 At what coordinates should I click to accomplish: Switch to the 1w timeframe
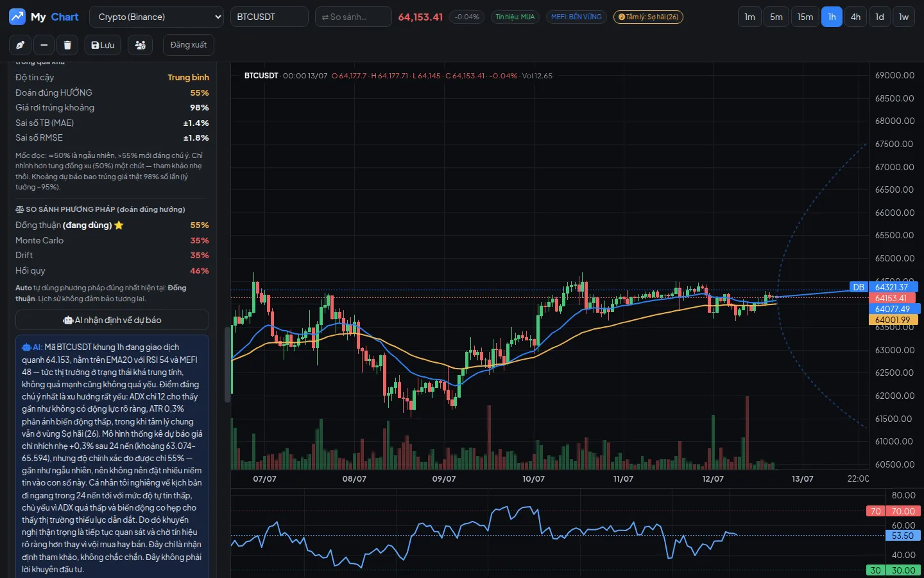click(x=903, y=17)
